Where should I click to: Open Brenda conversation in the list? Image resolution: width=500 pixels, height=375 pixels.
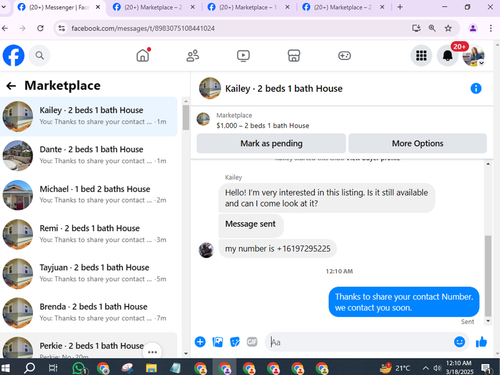pos(89,312)
